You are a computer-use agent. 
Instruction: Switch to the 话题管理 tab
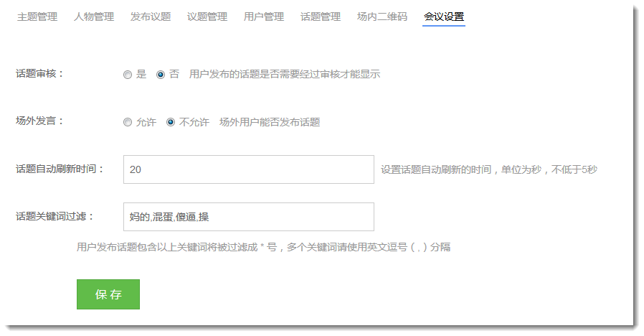point(321,17)
